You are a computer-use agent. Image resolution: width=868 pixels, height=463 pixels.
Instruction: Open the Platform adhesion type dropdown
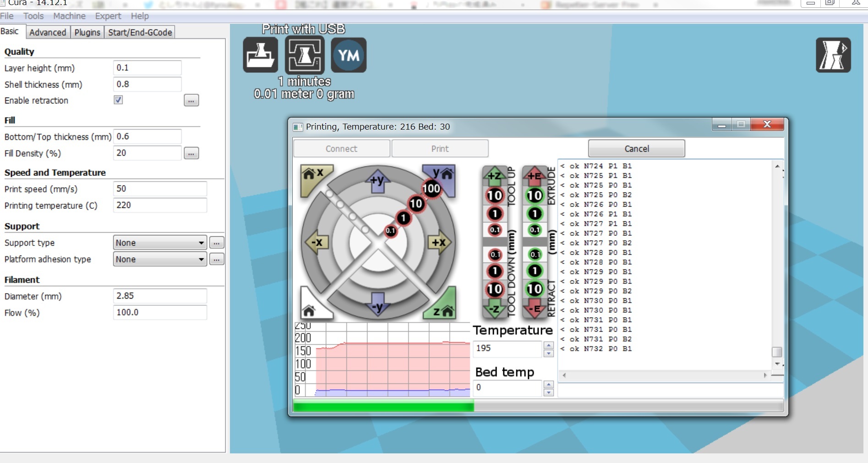coord(160,259)
